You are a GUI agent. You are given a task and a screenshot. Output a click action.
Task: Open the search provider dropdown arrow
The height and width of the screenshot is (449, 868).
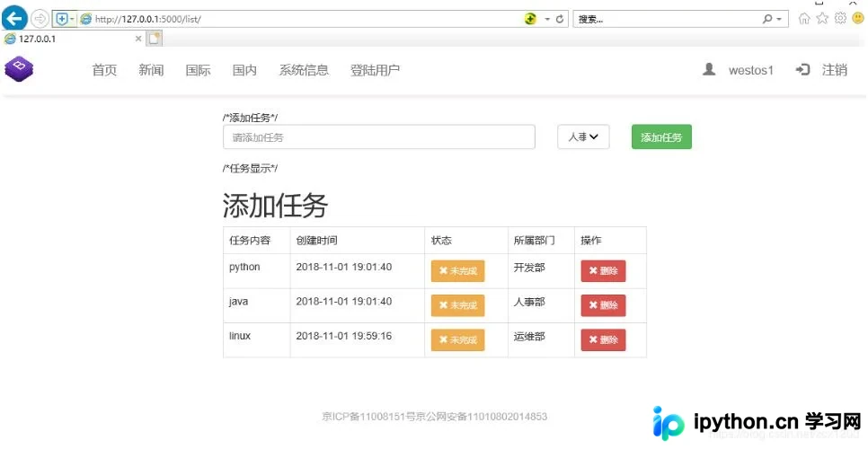click(779, 19)
